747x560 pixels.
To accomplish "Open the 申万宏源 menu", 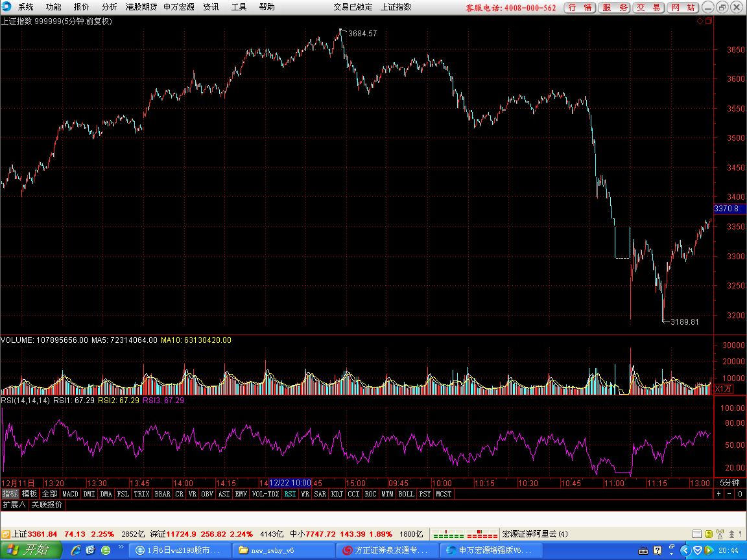I will point(179,7).
